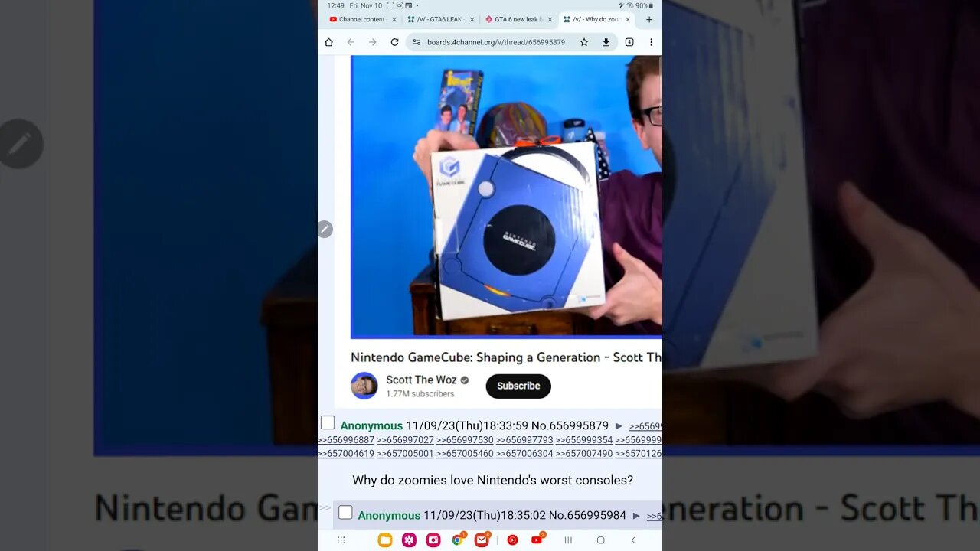Click post number No.656995879

(x=570, y=425)
